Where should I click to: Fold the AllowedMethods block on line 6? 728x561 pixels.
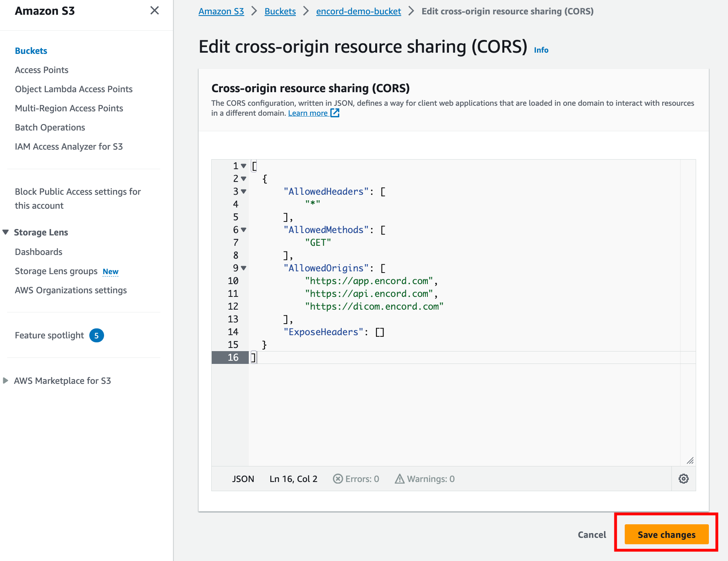(244, 230)
